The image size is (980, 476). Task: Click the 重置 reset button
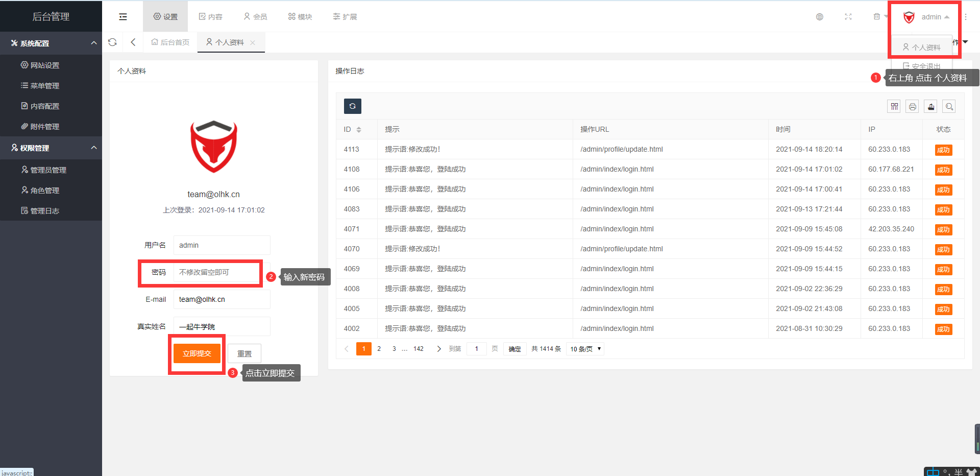[x=244, y=353]
